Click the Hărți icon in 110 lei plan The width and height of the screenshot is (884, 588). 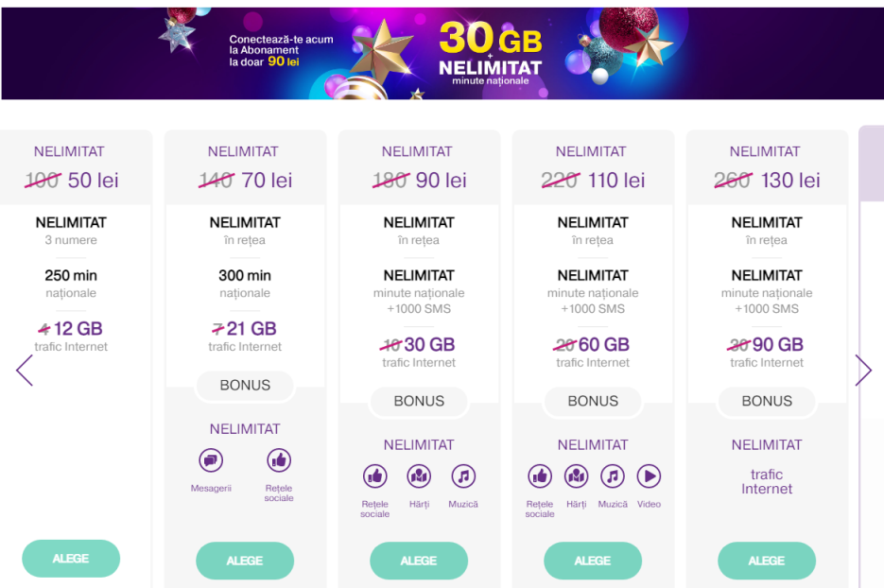(576, 476)
